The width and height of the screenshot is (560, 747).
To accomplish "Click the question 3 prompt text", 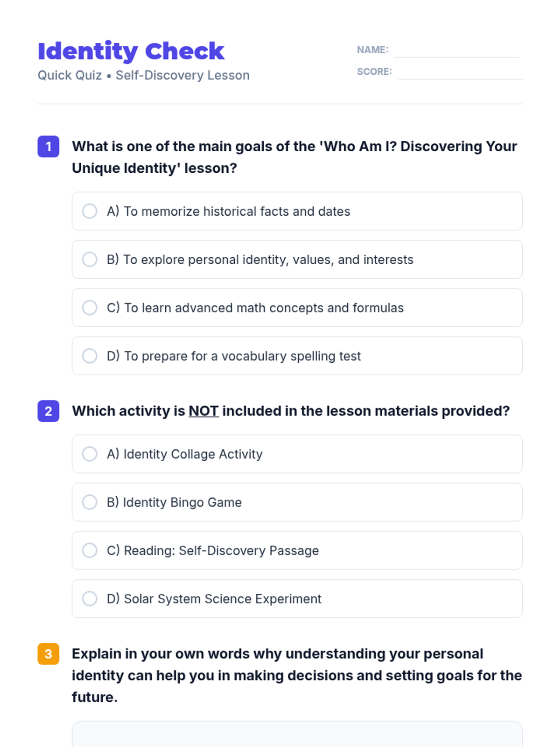I will click(297, 675).
